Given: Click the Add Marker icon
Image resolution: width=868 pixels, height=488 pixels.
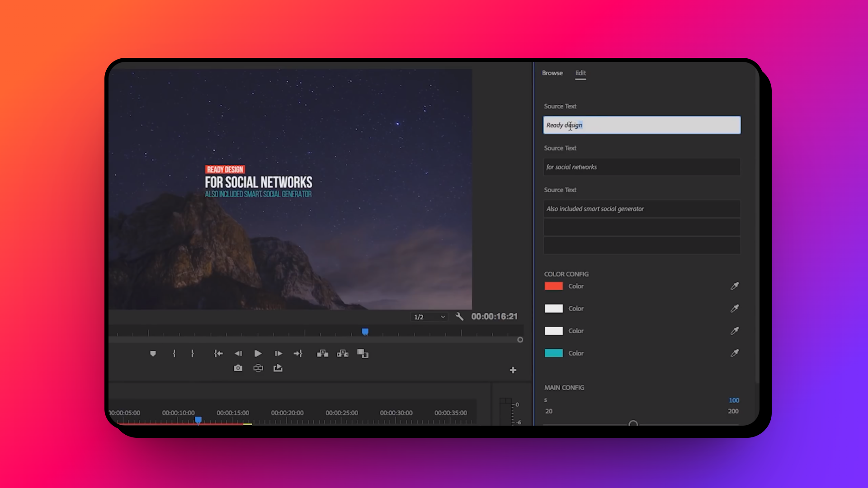Looking at the screenshot, I should pyautogui.click(x=153, y=353).
